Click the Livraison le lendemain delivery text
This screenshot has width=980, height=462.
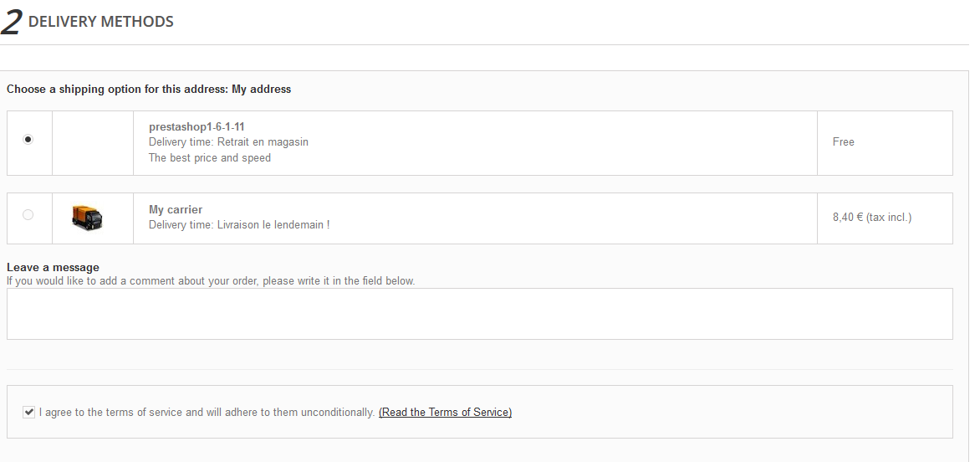pyautogui.click(x=239, y=225)
